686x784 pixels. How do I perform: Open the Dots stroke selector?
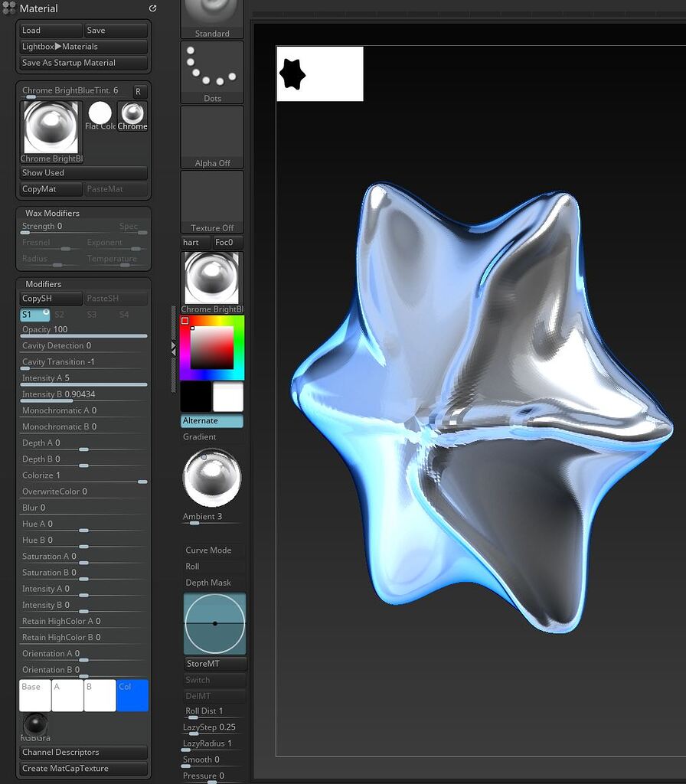click(x=211, y=70)
